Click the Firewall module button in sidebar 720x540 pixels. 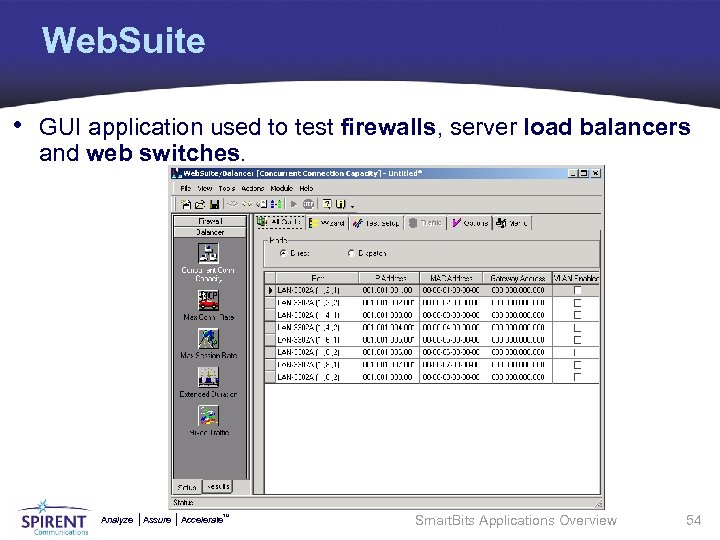click(x=210, y=221)
